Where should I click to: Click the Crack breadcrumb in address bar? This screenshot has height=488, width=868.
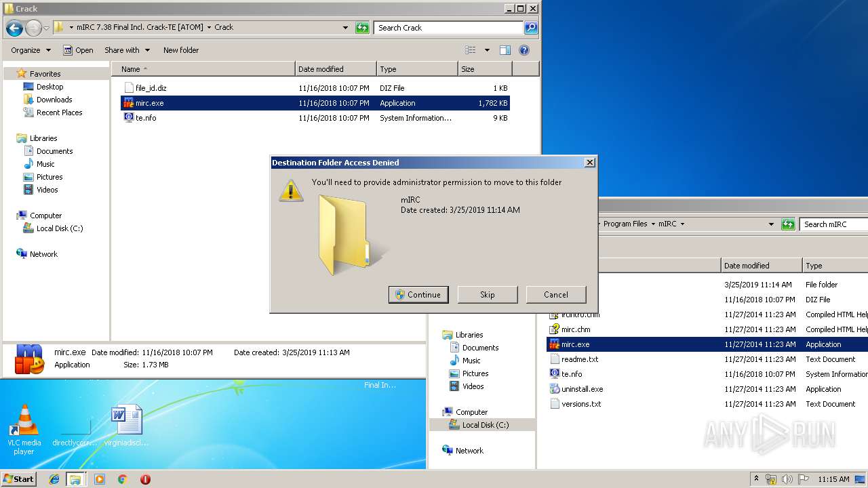[224, 28]
